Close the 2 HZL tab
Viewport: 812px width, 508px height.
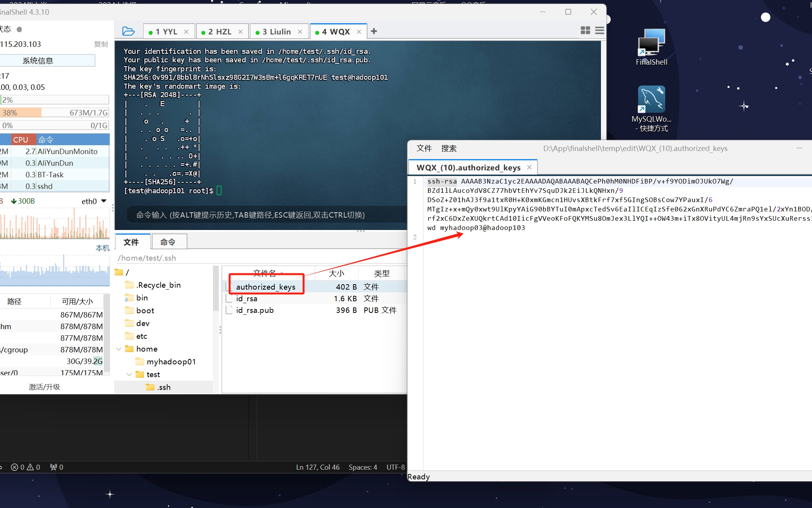tap(240, 32)
